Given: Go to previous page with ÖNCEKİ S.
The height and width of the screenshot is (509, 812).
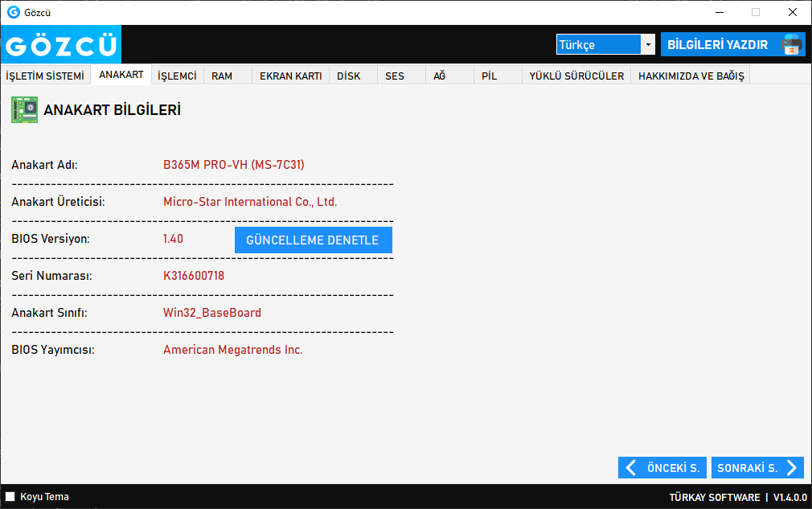Looking at the screenshot, I should click(x=662, y=468).
